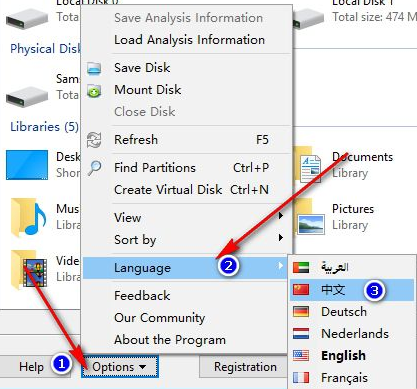Click the Pictures library label
This screenshot has height=389, width=417.
pyautogui.click(x=353, y=209)
